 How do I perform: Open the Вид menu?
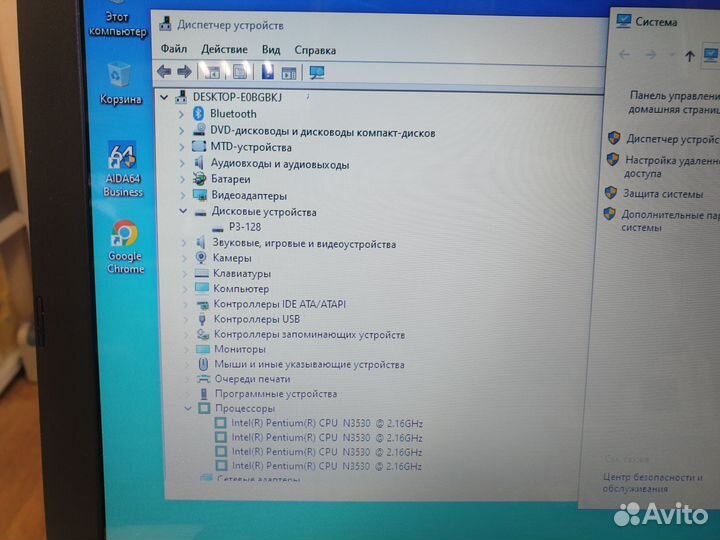coord(271,50)
